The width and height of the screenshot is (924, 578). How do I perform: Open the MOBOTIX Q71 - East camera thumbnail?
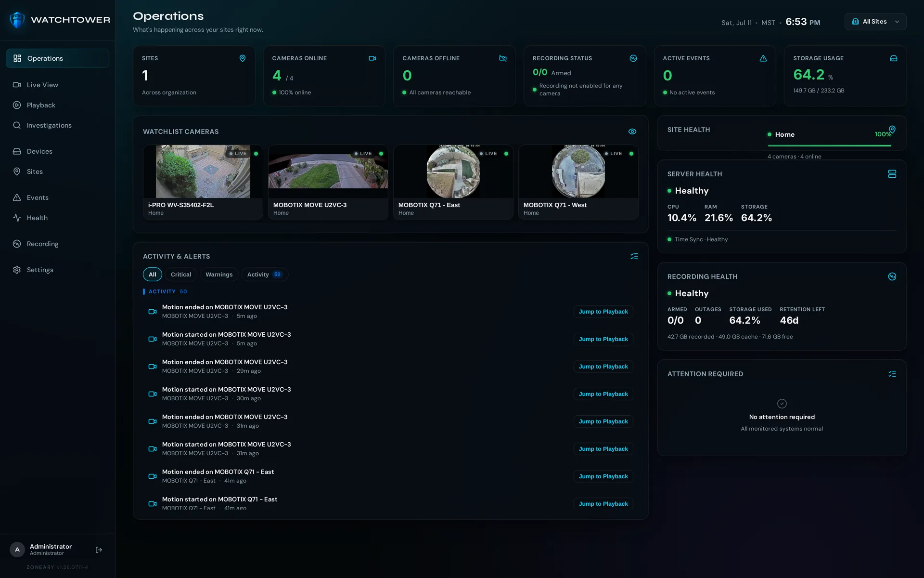click(453, 171)
